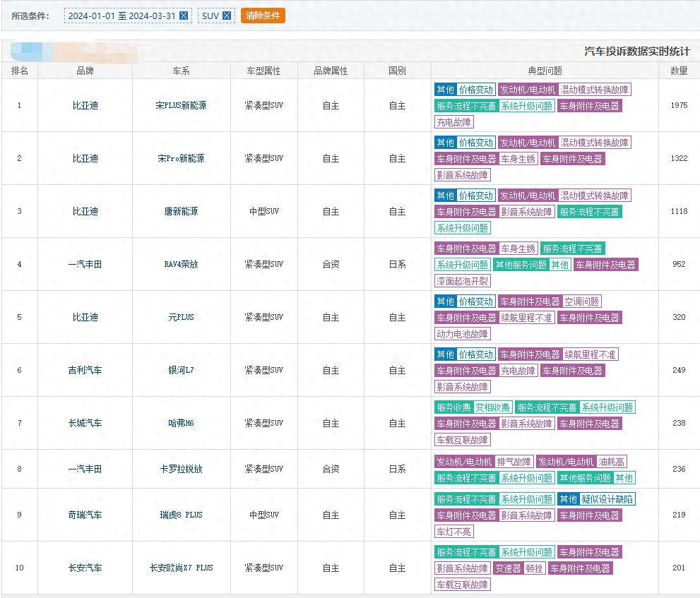Remove the date range filter 2024-01-01 至 2024-03-31
700x598 pixels.
[x=183, y=16]
